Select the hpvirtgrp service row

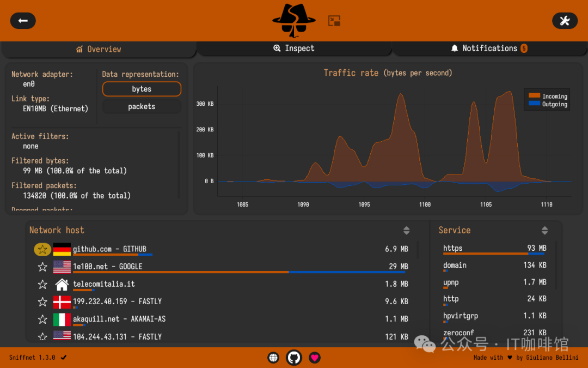click(x=494, y=317)
